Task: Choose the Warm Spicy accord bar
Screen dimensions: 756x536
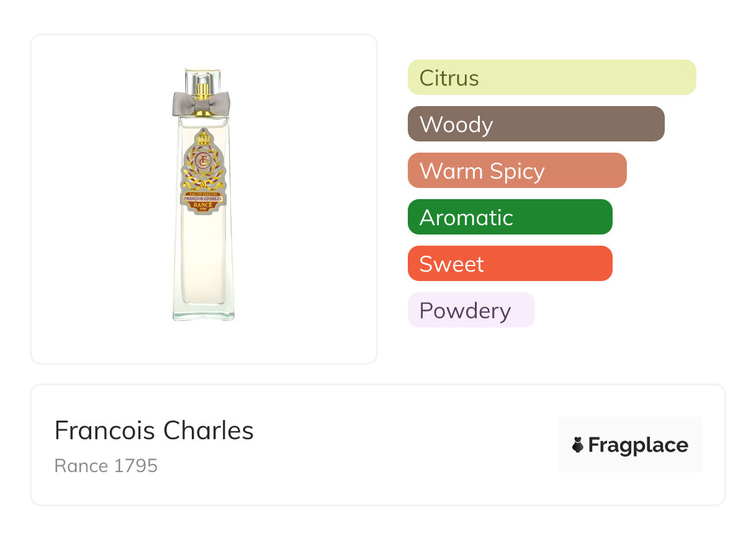Action: [516, 171]
